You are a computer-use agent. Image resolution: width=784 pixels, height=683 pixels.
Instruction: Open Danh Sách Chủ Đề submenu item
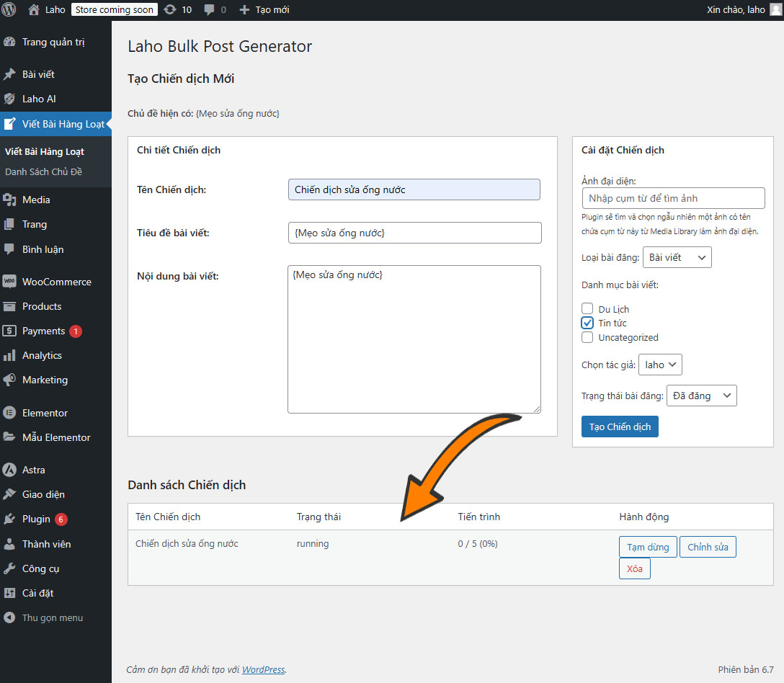[44, 172]
